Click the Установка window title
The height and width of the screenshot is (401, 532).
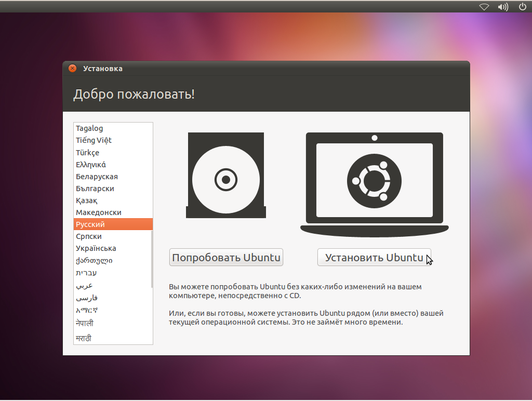pos(103,69)
